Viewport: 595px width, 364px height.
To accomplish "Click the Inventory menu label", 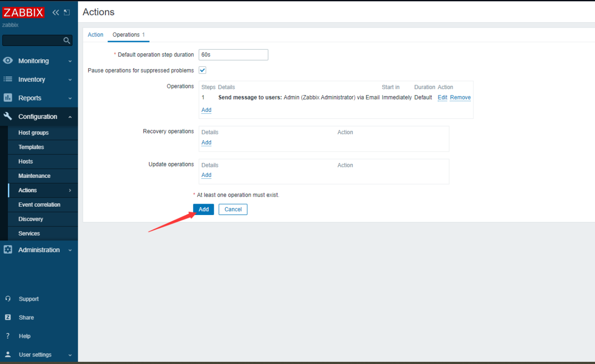I will 31,80.
